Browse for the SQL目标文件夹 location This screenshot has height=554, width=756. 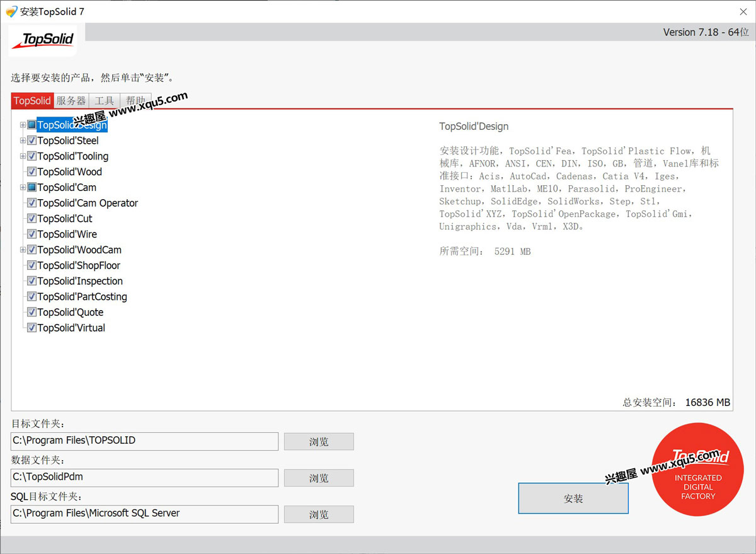pyautogui.click(x=319, y=515)
